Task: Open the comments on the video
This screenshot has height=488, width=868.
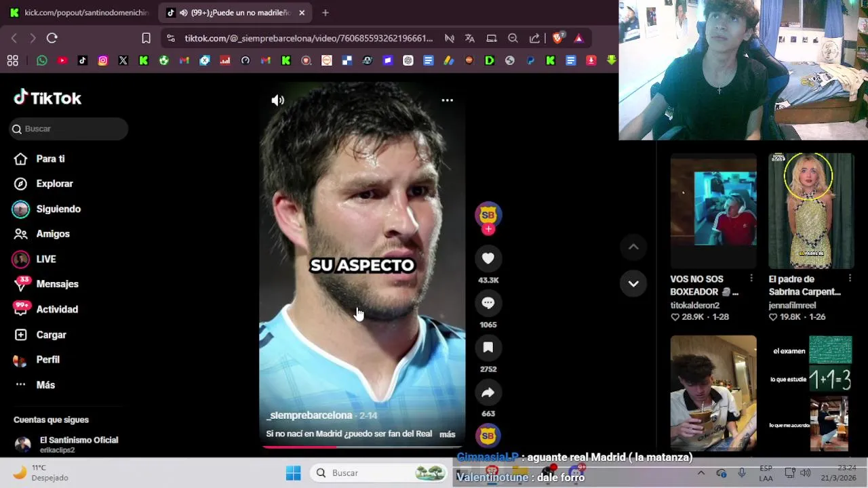Action: click(488, 303)
